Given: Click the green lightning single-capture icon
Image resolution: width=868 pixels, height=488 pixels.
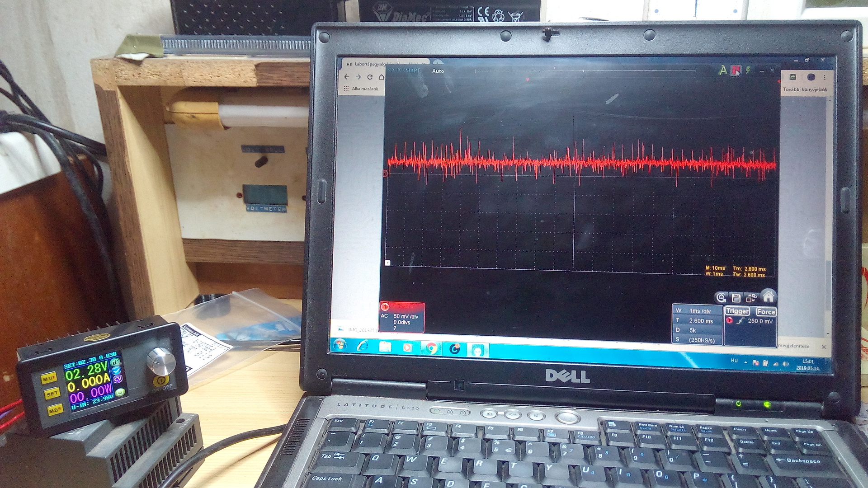Looking at the screenshot, I should [x=749, y=70].
